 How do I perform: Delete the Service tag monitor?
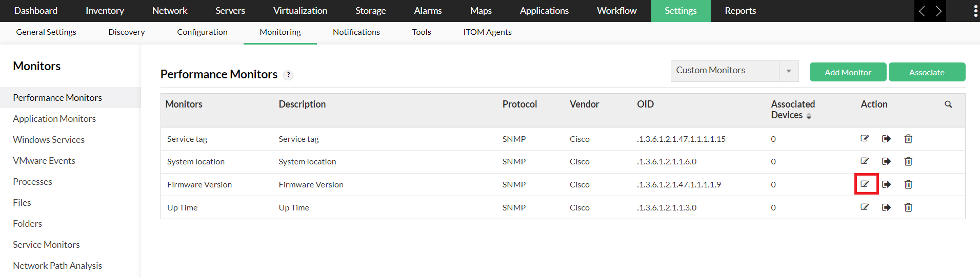click(908, 139)
